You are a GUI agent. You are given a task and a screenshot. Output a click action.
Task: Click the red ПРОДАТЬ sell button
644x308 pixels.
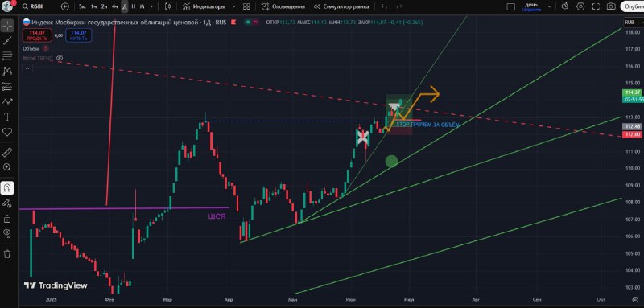(36, 35)
